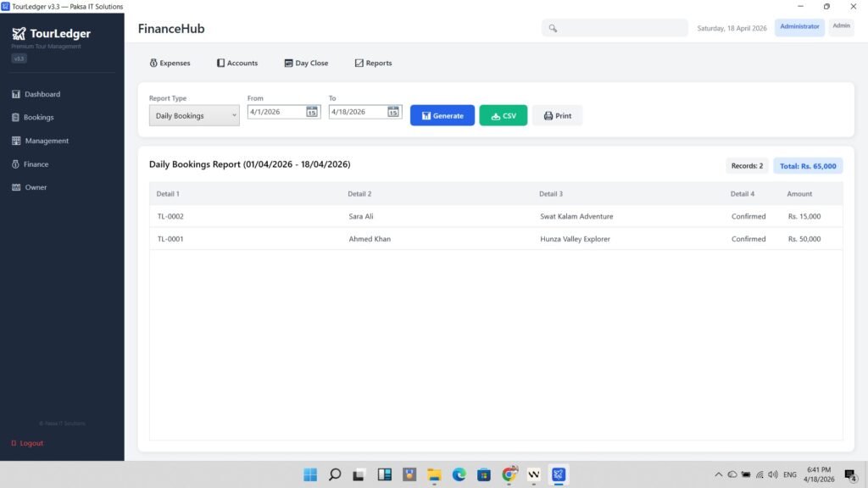The image size is (868, 488).
Task: Click the Generate button
Action: (442, 115)
